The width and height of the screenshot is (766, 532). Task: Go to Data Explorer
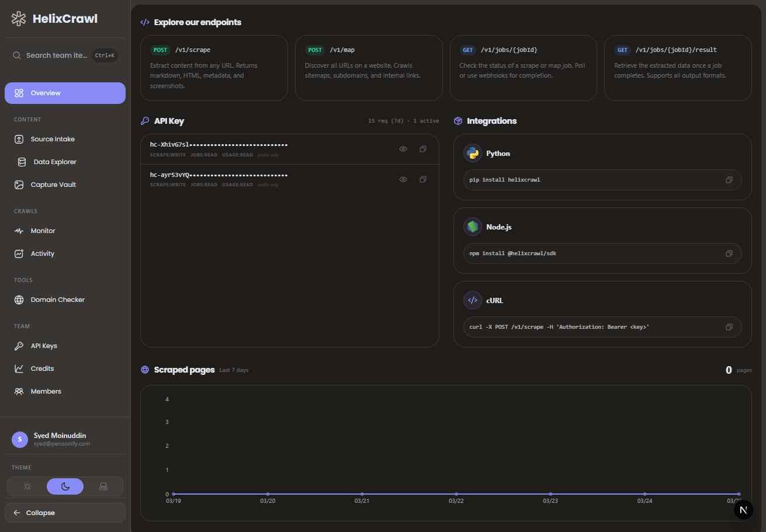pyautogui.click(x=65, y=162)
